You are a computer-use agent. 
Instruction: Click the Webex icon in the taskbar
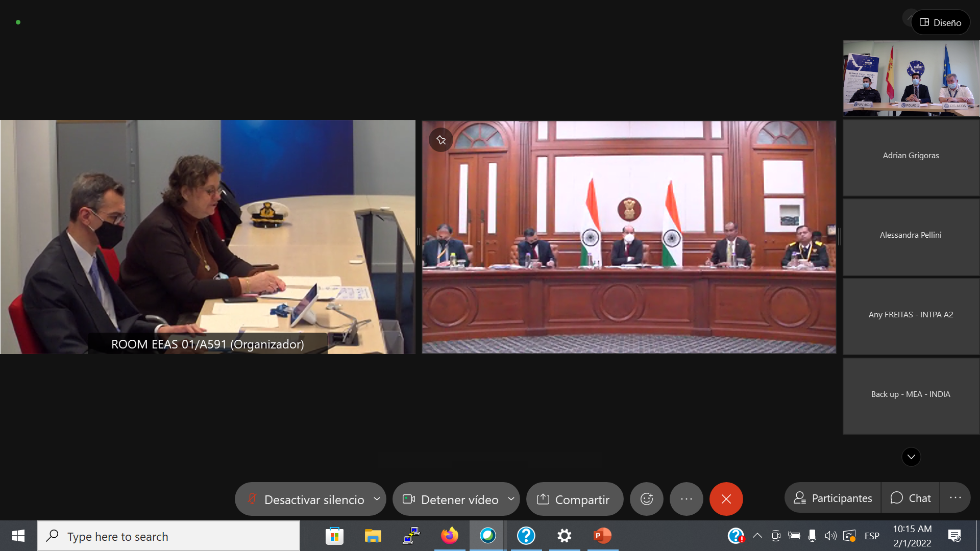tap(487, 536)
